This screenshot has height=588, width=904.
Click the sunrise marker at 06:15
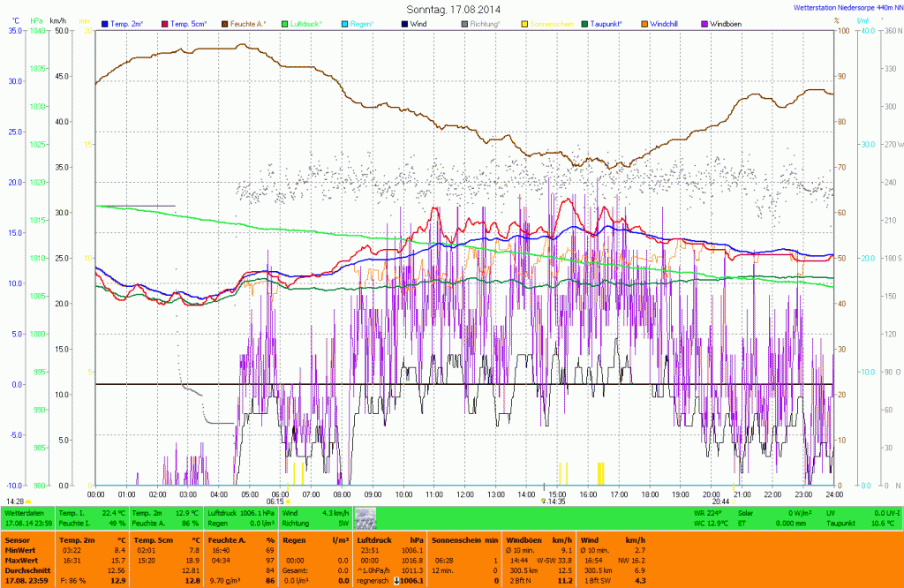coord(277,501)
